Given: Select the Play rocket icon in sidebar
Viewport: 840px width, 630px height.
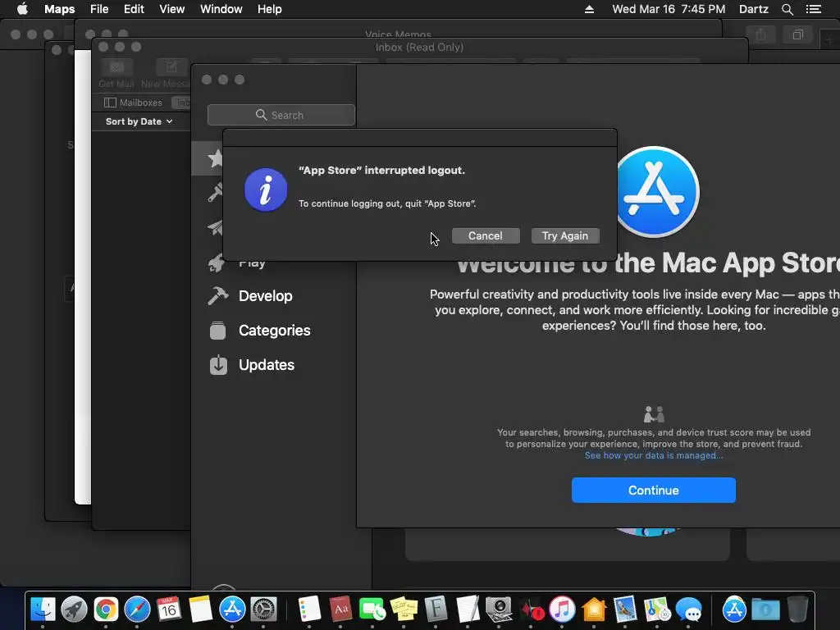Looking at the screenshot, I should [217, 262].
